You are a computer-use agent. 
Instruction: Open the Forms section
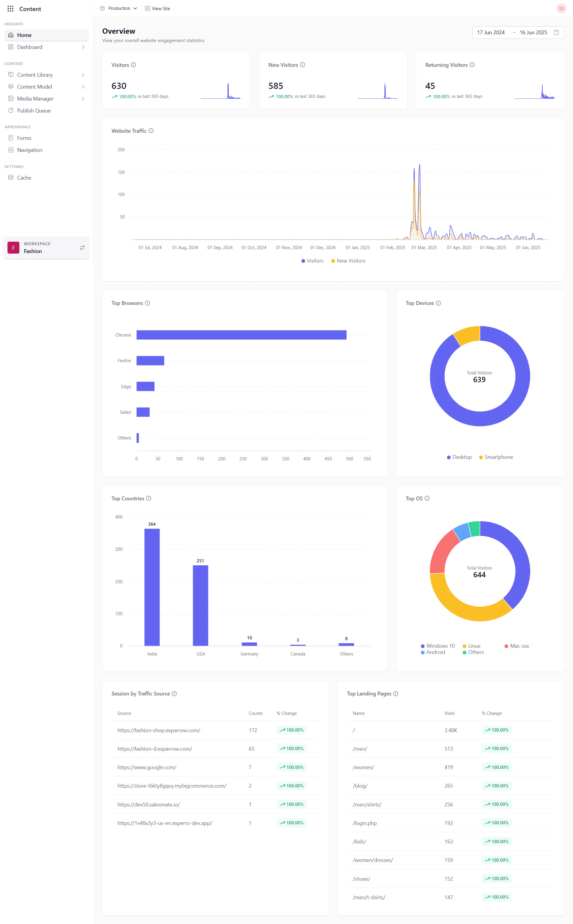[24, 138]
